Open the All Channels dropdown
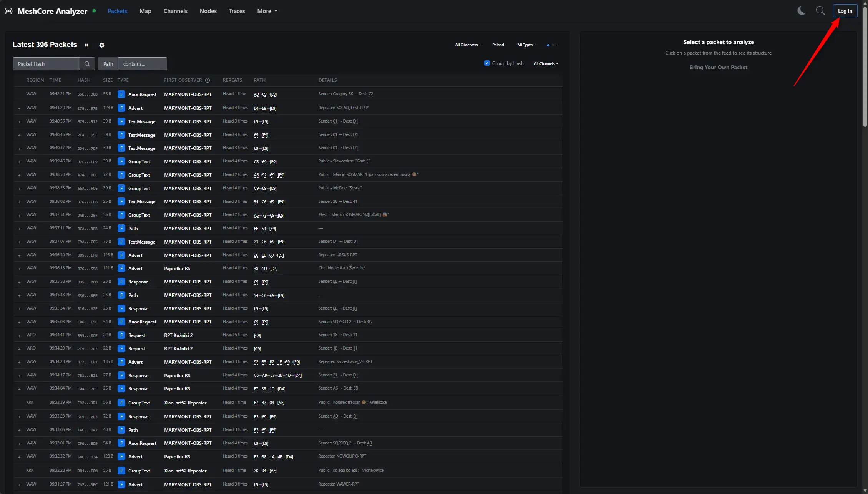The width and height of the screenshot is (868, 494). 546,64
